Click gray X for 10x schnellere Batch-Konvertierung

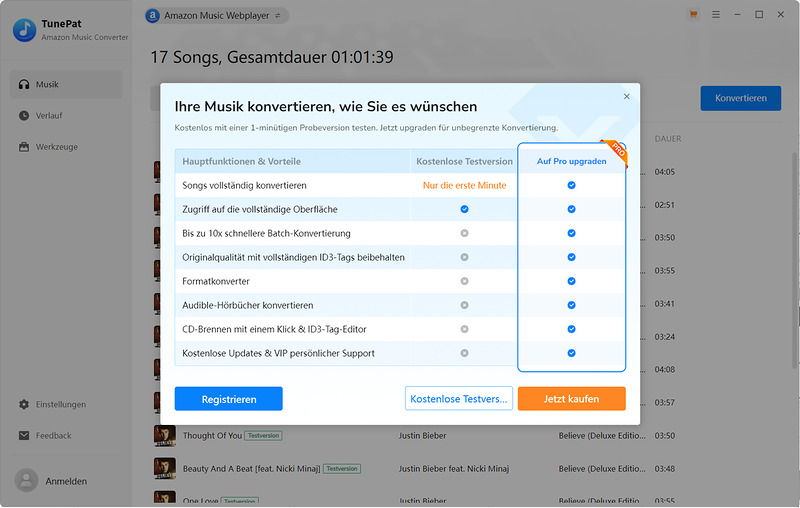[464, 233]
